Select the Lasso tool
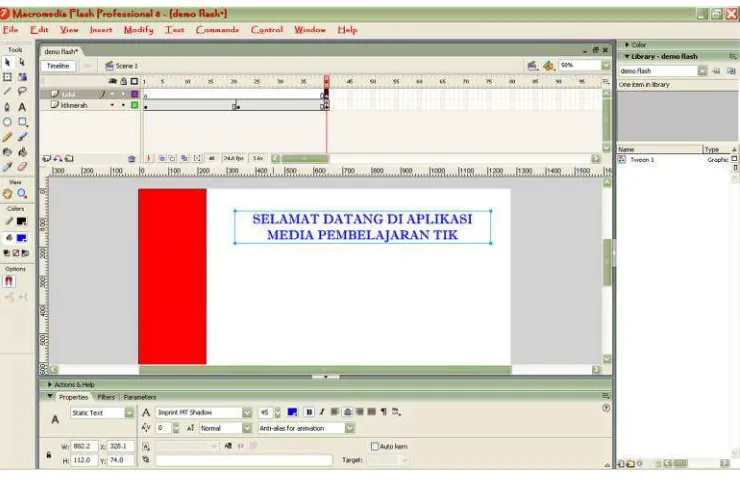 22,92
